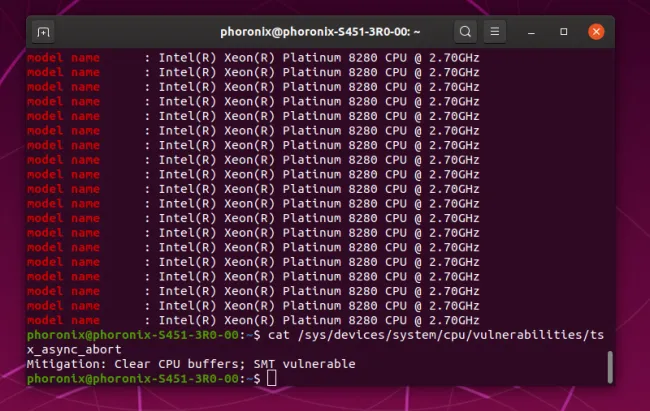Minimize the terminal window
650x411 pixels.
[x=531, y=32]
